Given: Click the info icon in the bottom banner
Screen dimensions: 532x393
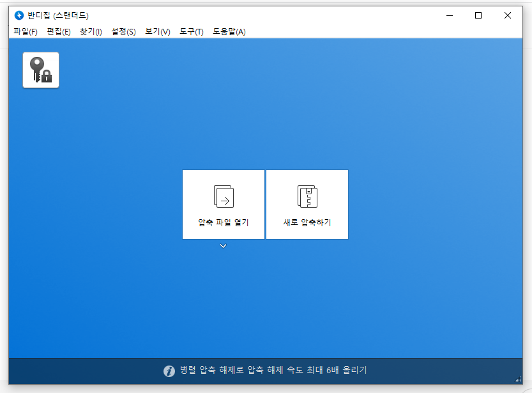Looking at the screenshot, I should (x=168, y=369).
